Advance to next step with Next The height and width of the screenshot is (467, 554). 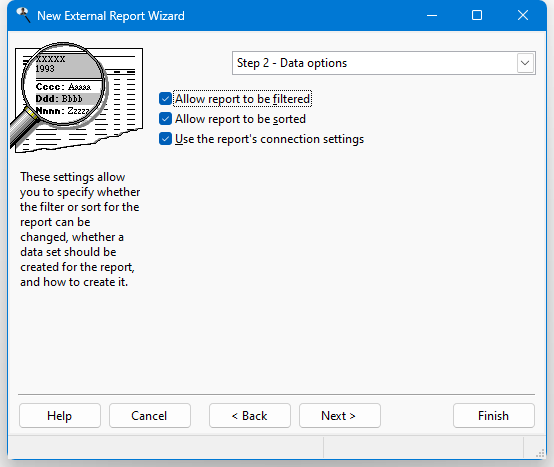[340, 416]
